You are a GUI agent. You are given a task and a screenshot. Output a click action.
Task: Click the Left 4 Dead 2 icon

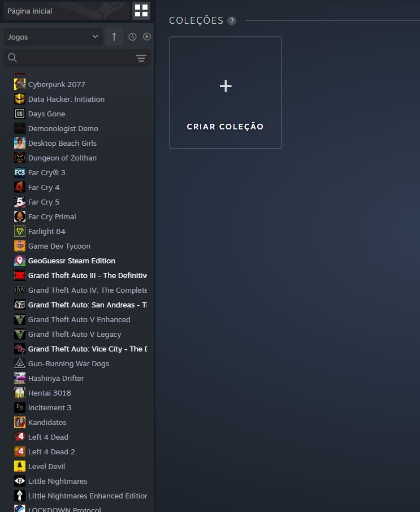pos(20,452)
